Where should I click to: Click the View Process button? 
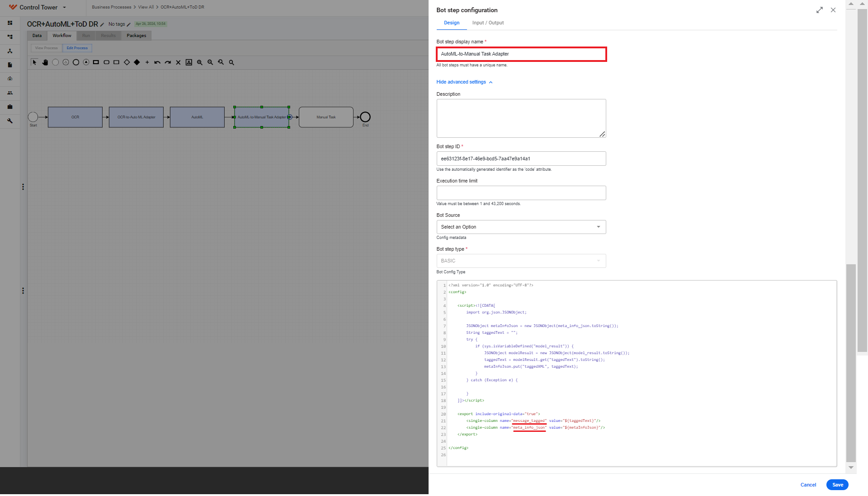coord(47,48)
